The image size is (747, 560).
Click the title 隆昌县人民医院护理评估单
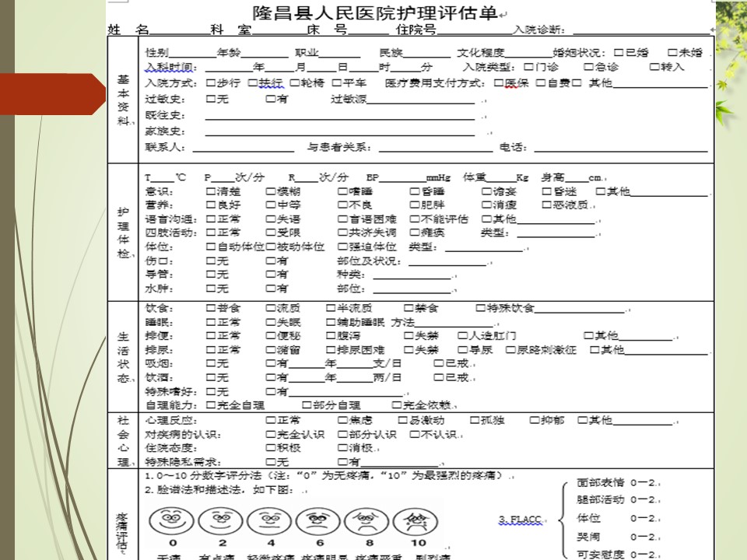click(x=375, y=12)
